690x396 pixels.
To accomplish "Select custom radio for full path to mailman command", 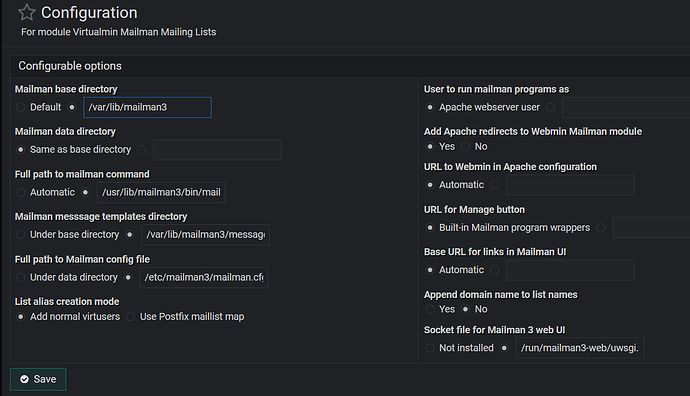I will (85, 192).
